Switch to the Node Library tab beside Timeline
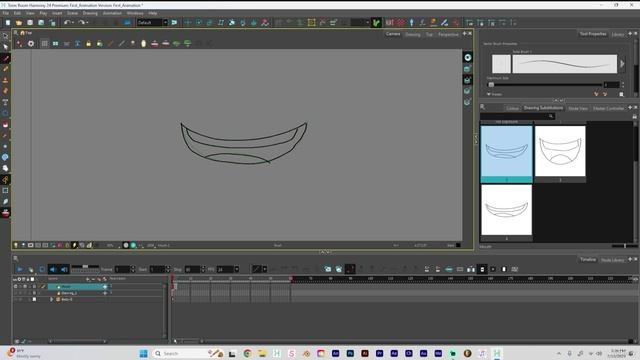The height and width of the screenshot is (360, 640). 612,260
